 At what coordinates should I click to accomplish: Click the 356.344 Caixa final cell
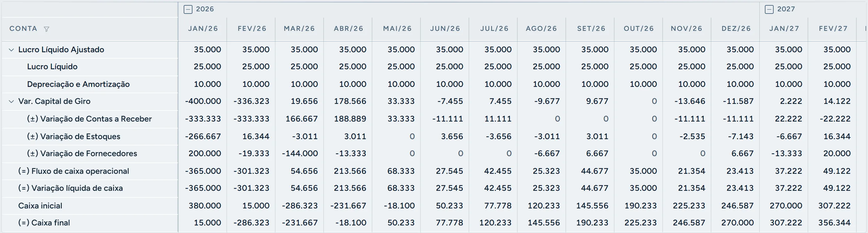[x=834, y=223]
